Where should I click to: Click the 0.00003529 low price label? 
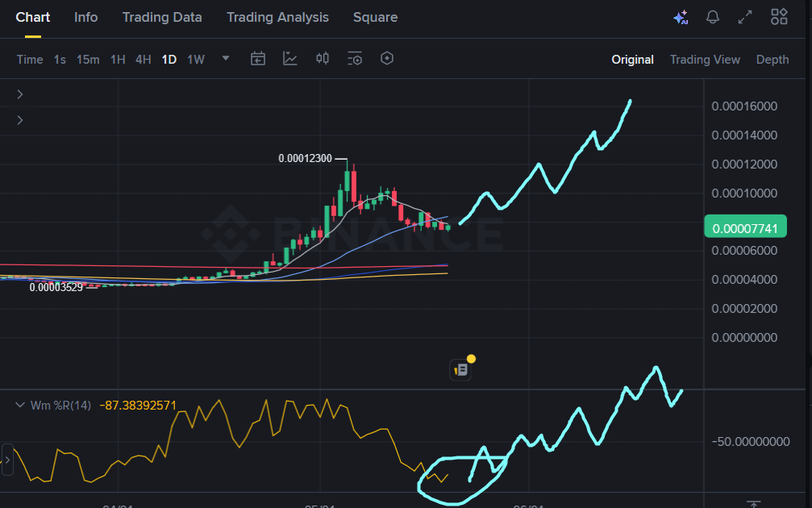point(56,287)
